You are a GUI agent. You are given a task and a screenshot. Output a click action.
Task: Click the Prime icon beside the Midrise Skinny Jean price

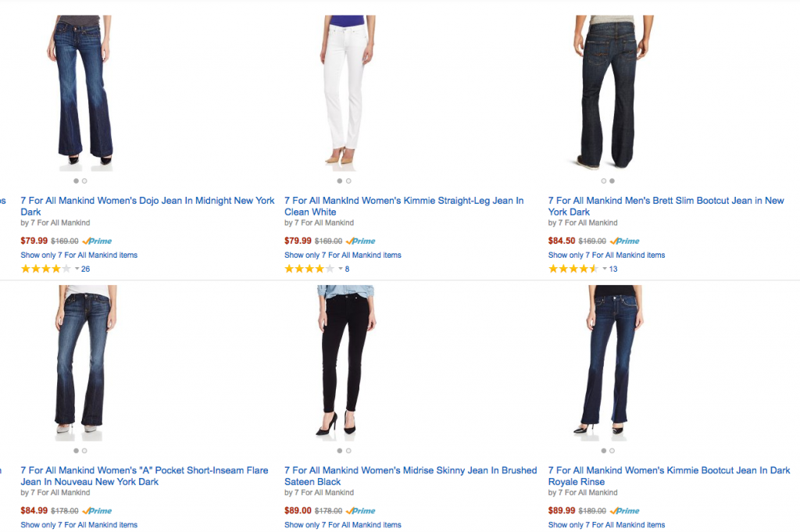[x=359, y=510]
